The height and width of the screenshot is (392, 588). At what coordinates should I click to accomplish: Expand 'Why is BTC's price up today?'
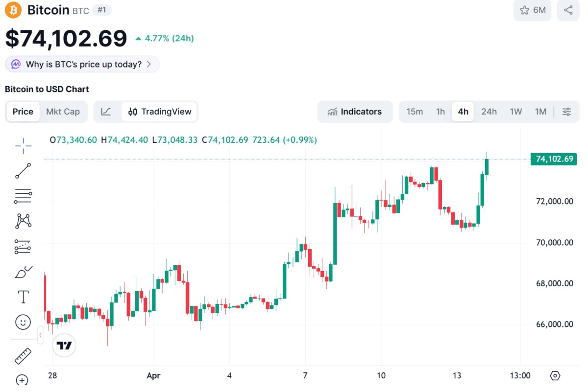coord(82,64)
